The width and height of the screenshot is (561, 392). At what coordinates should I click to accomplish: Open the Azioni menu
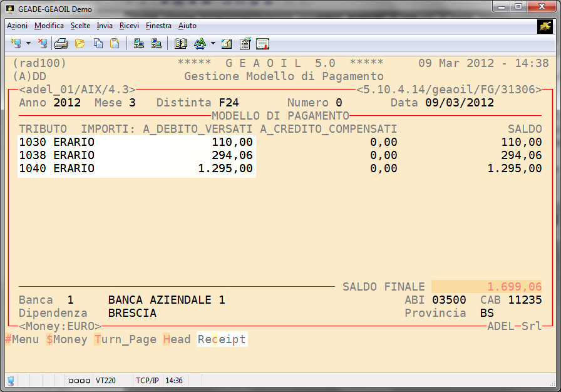click(x=17, y=26)
